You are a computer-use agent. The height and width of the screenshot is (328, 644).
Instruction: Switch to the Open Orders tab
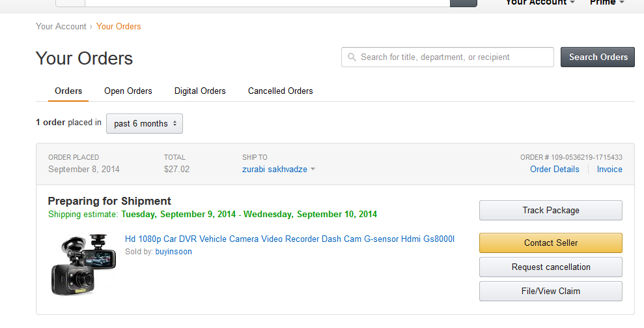[x=128, y=91]
